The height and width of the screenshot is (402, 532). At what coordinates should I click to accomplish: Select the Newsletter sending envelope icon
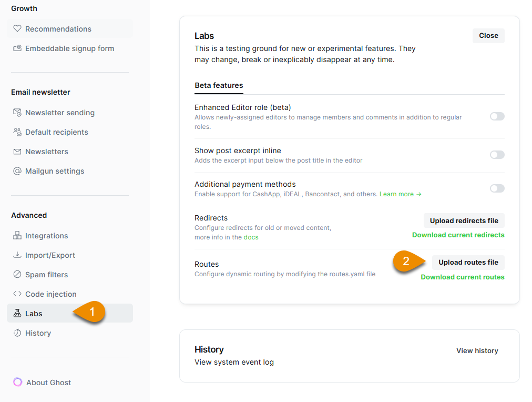coord(17,113)
